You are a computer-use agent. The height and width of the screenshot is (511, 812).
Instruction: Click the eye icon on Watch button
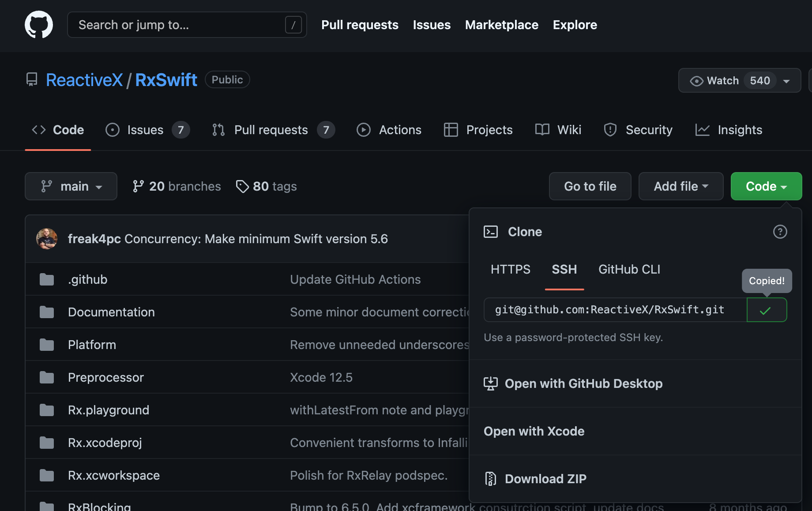[696, 81]
